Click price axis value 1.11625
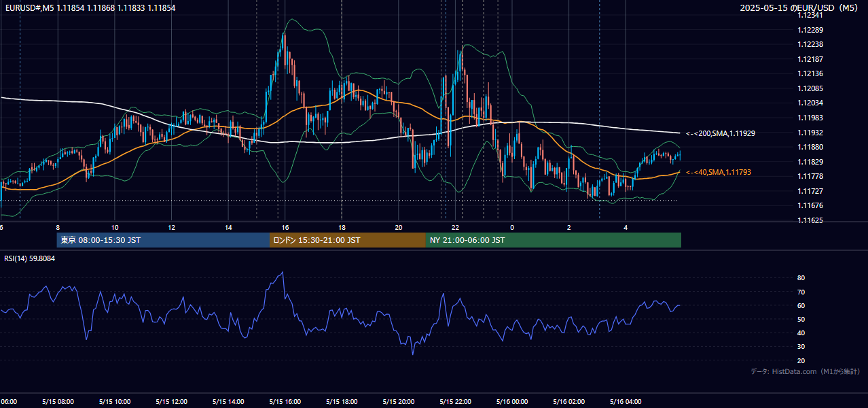The image size is (868, 408). 811,220
